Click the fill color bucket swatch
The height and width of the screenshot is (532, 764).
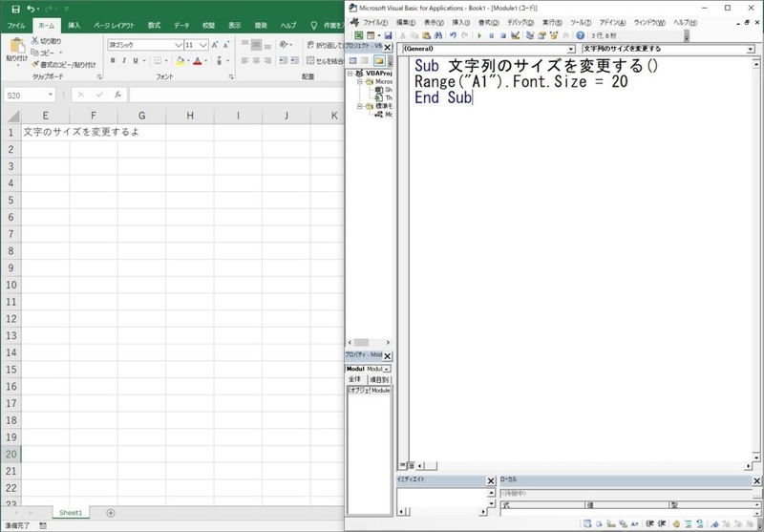pyautogui.click(x=180, y=61)
